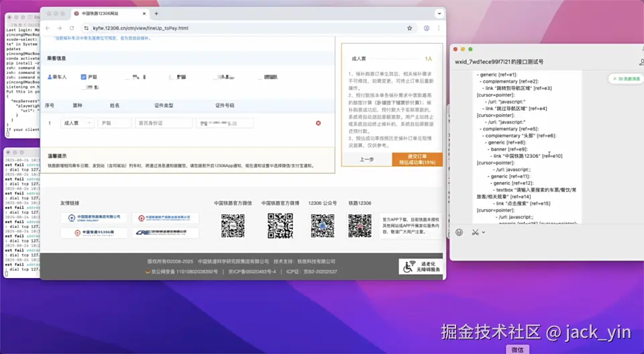Open the WeChat emoji picker
644x354 pixels.
(x=459, y=232)
